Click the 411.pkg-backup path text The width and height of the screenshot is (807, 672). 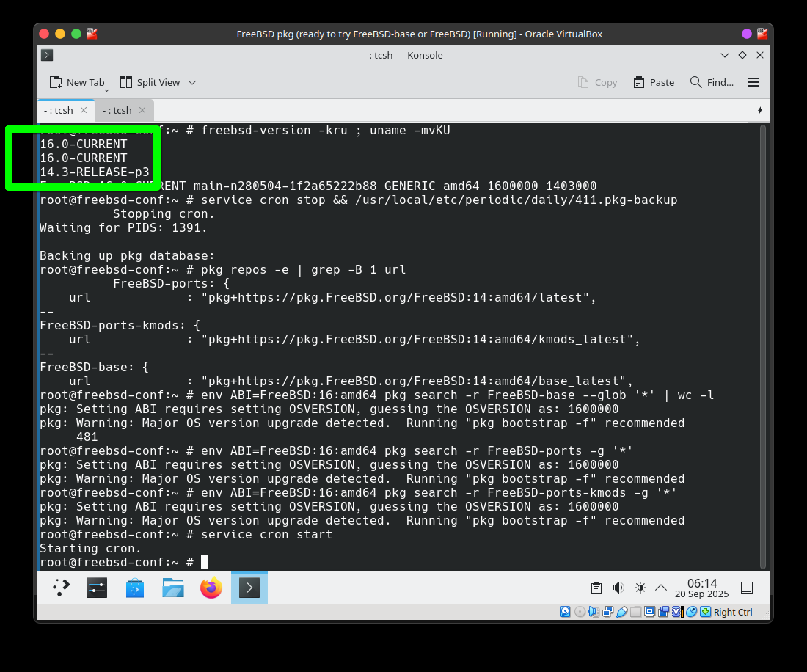516,200
